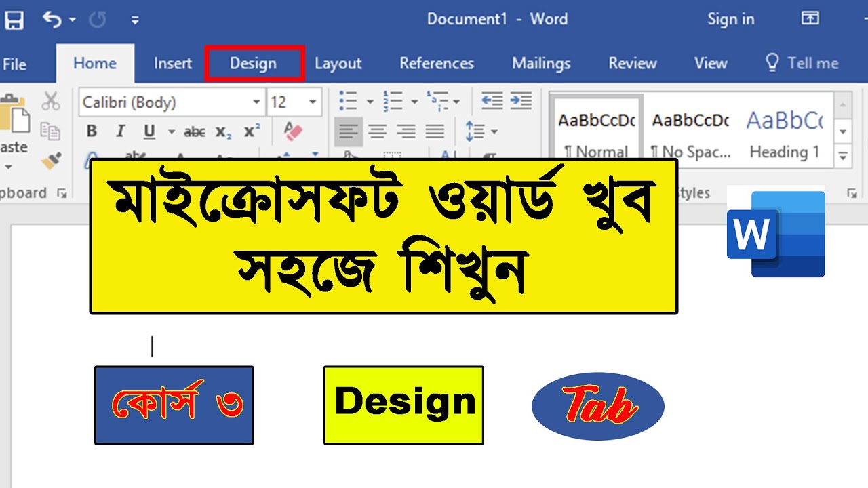Toggle Strikethrough formatting

pyautogui.click(x=195, y=131)
